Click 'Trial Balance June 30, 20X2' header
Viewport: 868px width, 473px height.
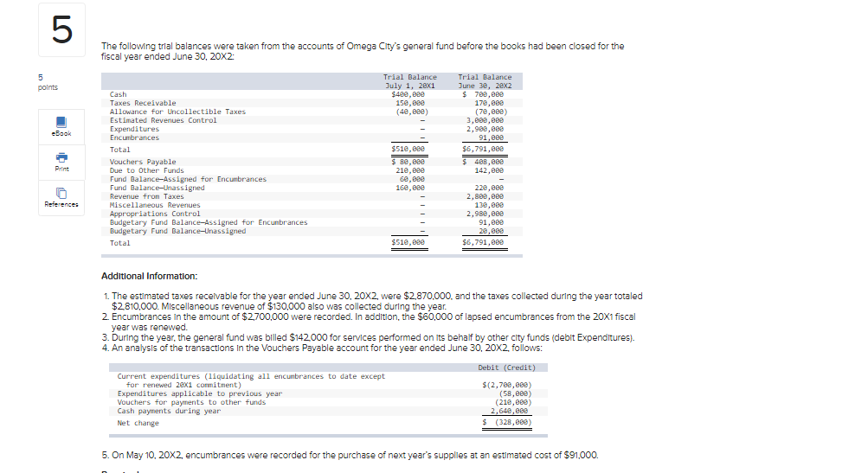(x=485, y=81)
